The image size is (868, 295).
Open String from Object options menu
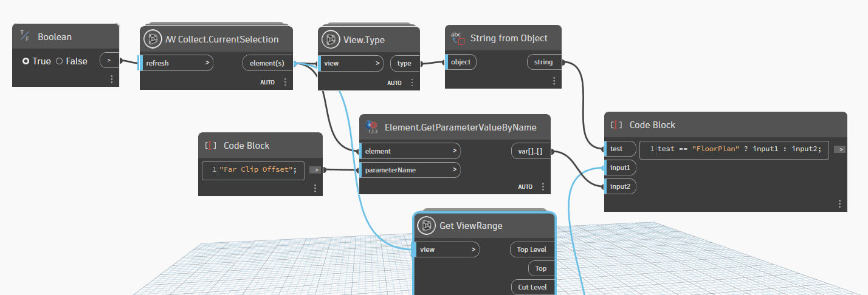(x=554, y=81)
